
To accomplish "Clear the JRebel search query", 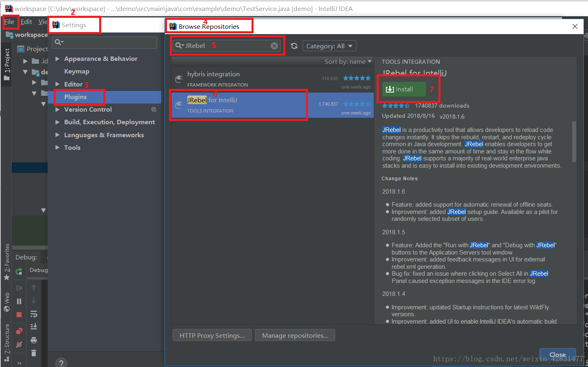I will click(x=274, y=45).
